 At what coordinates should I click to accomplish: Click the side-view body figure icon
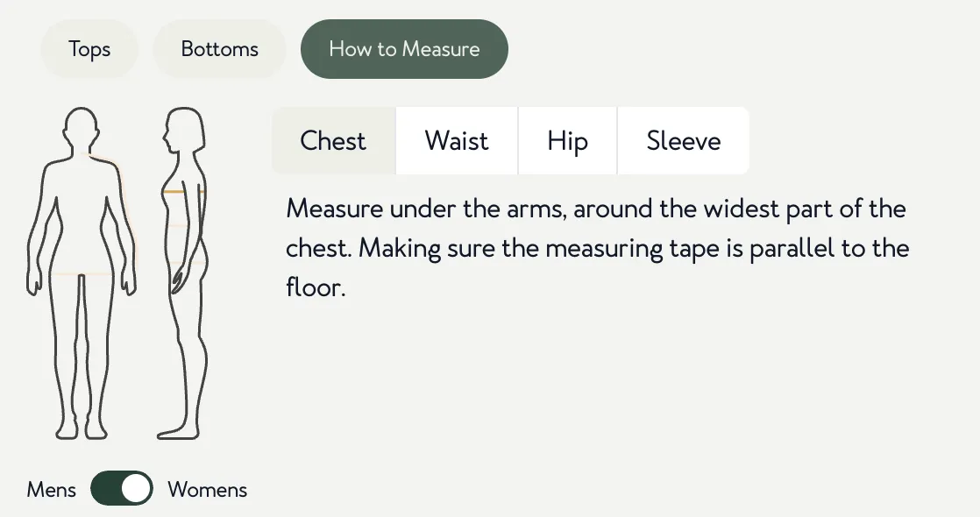183,273
